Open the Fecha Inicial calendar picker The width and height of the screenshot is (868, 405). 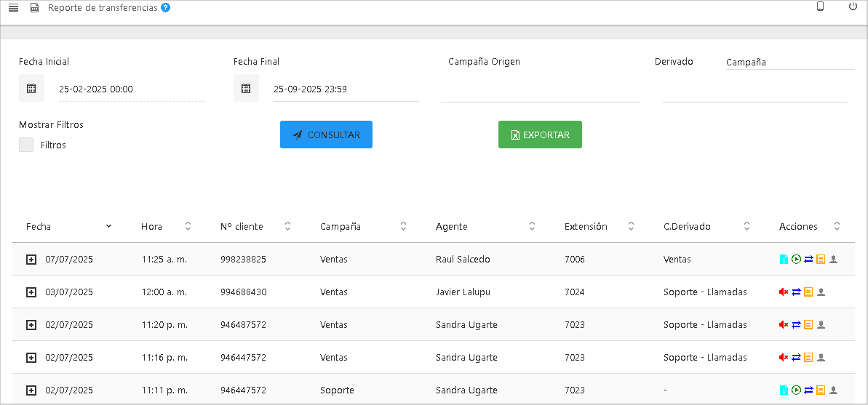pos(31,89)
